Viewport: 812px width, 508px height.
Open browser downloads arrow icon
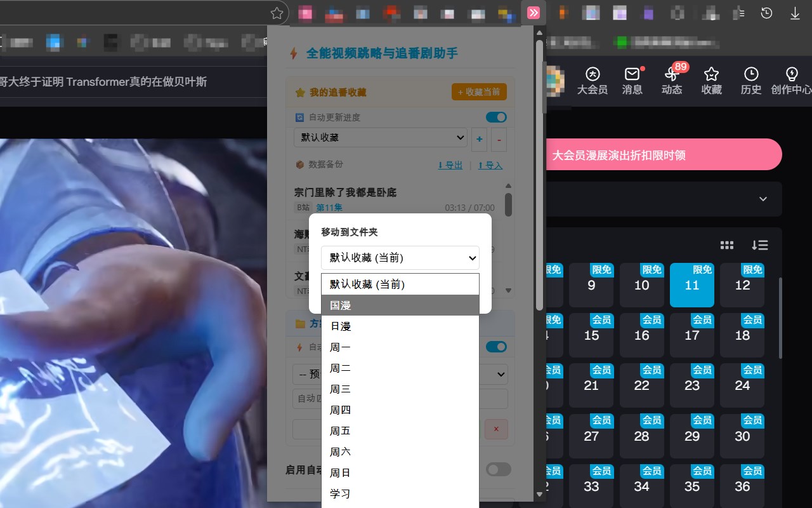pos(795,13)
